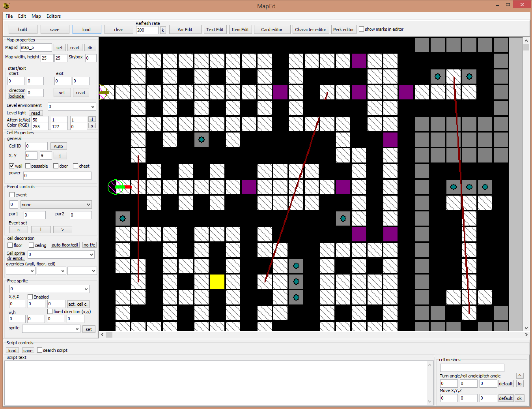Image resolution: width=532 pixels, height=409 pixels.
Task: Open the Map menu
Action: (36, 16)
